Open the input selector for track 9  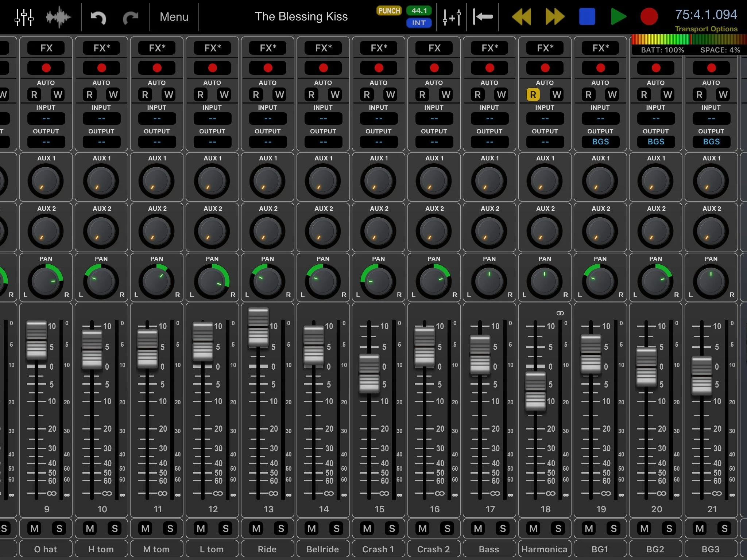46,118
